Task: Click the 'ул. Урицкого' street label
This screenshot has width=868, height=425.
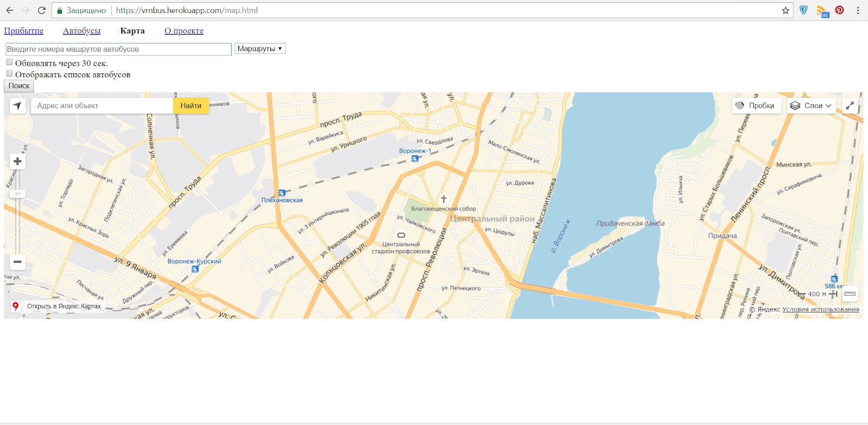Action: pos(349,144)
